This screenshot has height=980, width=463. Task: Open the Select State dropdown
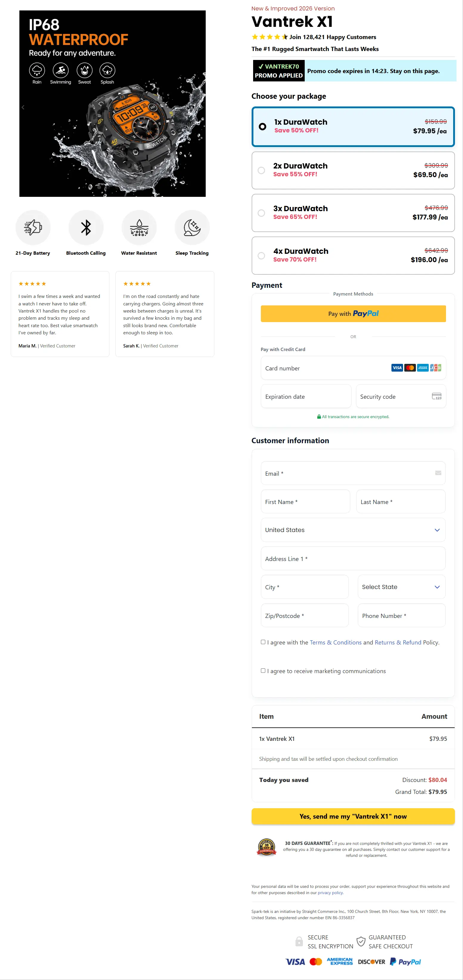(401, 587)
